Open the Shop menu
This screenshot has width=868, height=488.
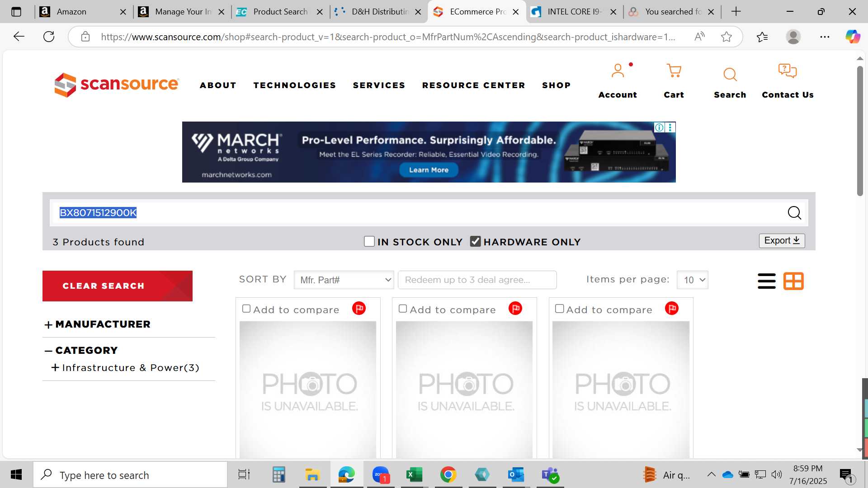click(557, 85)
